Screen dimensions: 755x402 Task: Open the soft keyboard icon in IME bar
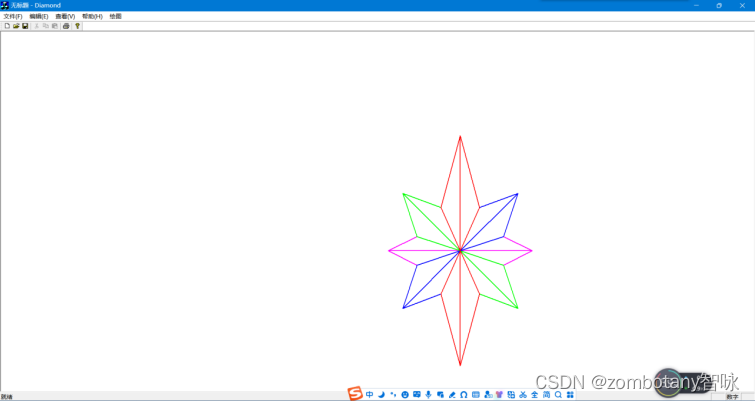(476, 395)
